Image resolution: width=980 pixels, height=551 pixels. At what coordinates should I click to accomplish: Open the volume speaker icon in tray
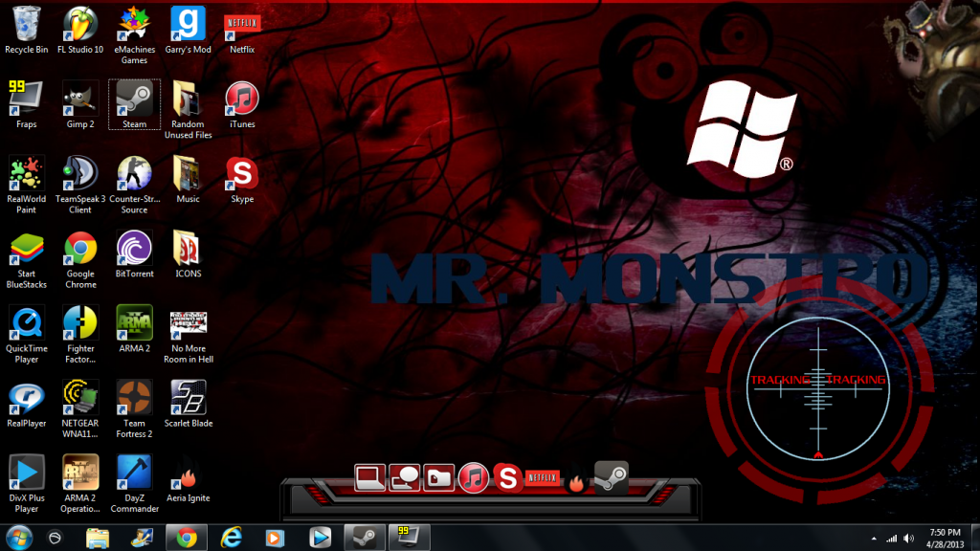(x=908, y=538)
